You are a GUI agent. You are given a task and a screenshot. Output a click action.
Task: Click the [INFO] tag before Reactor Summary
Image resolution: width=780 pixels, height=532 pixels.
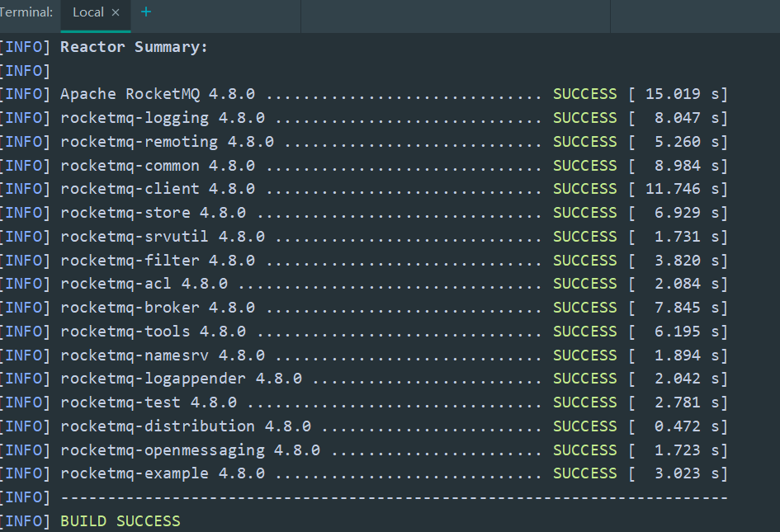click(x=25, y=47)
